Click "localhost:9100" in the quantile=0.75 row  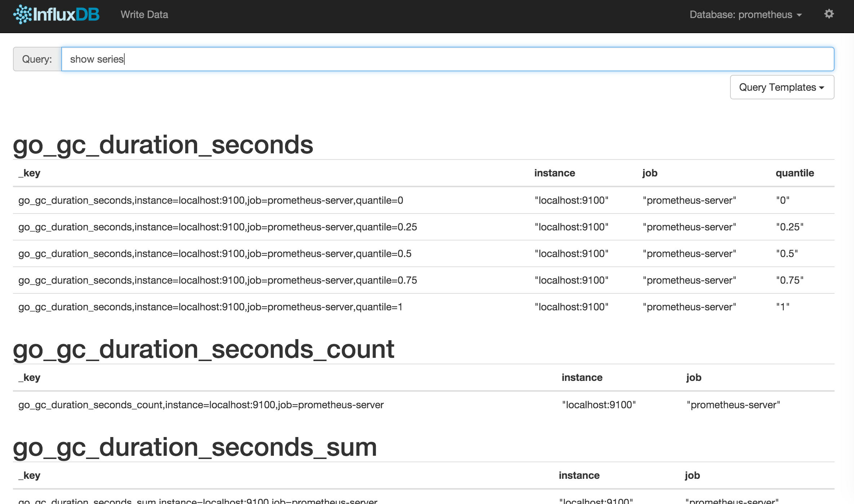tap(571, 280)
